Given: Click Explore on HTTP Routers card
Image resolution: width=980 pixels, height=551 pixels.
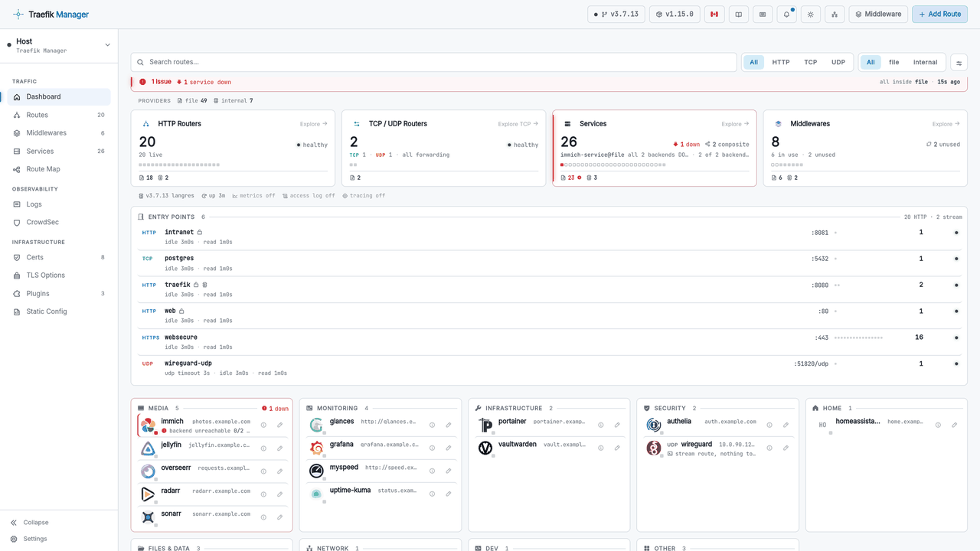Looking at the screenshot, I should click(313, 124).
